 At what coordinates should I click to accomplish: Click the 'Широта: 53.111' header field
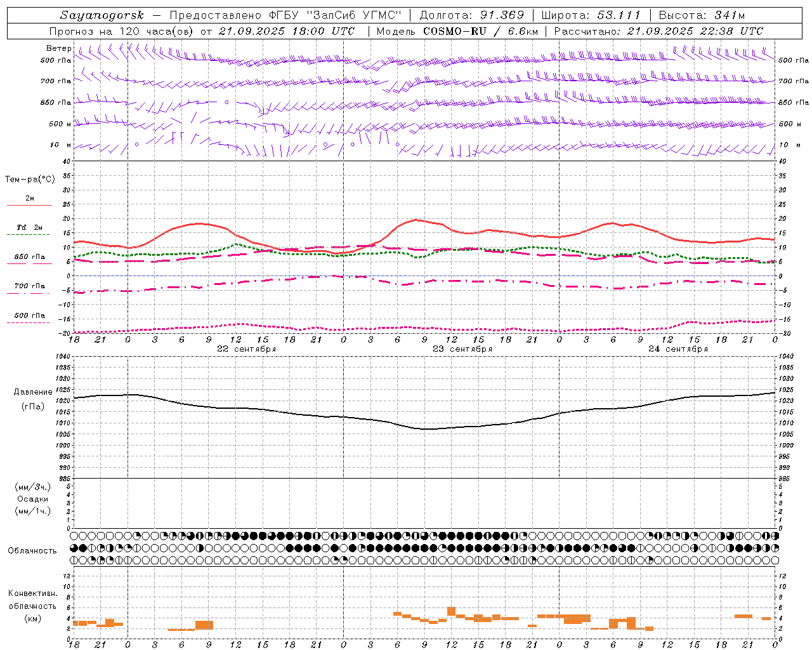click(591, 15)
